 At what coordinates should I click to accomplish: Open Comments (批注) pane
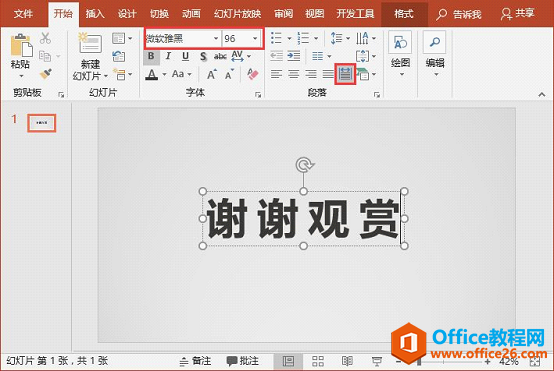[x=242, y=361]
